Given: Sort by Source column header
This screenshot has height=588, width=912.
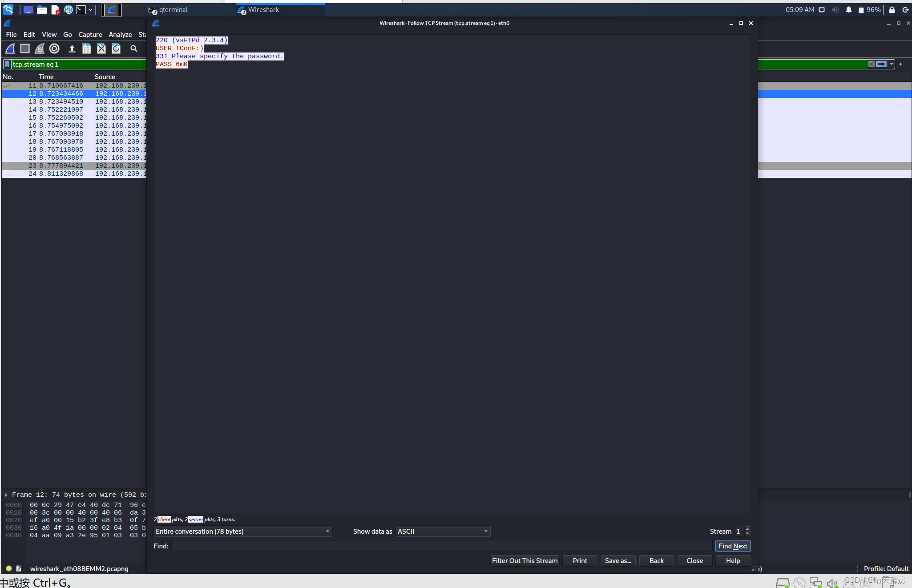Looking at the screenshot, I should point(120,77).
